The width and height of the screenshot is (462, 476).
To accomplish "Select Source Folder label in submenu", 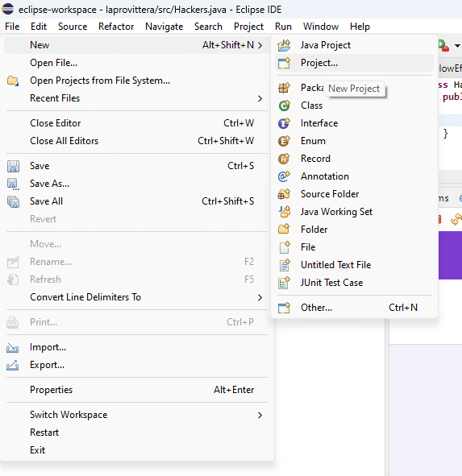I will (330, 194).
